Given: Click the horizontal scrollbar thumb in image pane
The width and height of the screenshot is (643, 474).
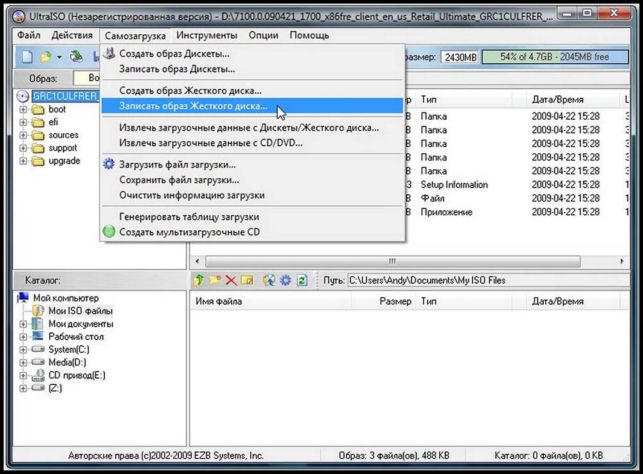Looking at the screenshot, I should click(392, 261).
